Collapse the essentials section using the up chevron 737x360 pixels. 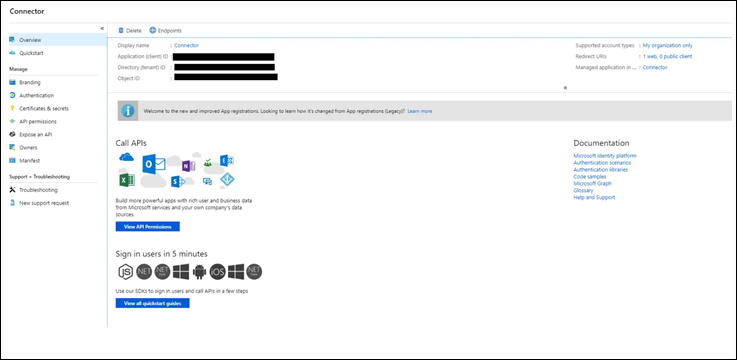tap(565, 88)
